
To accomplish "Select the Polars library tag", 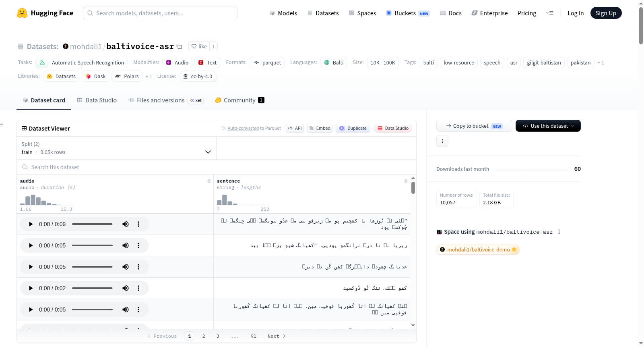I will [x=127, y=76].
